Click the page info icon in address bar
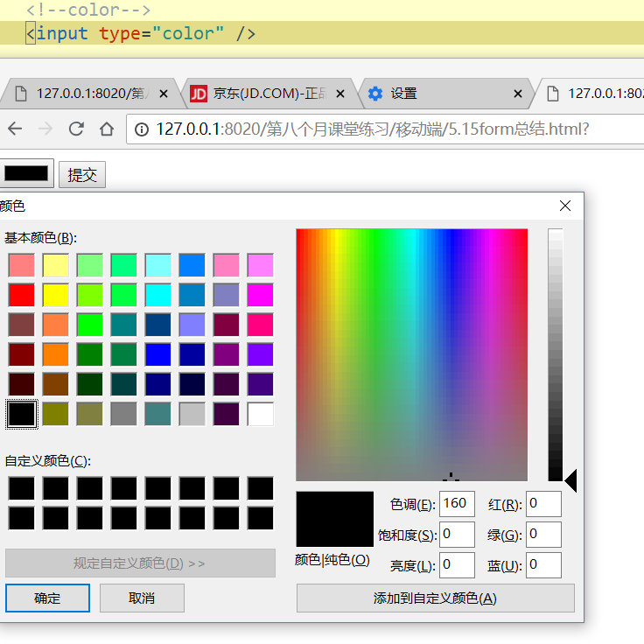 coord(142,129)
